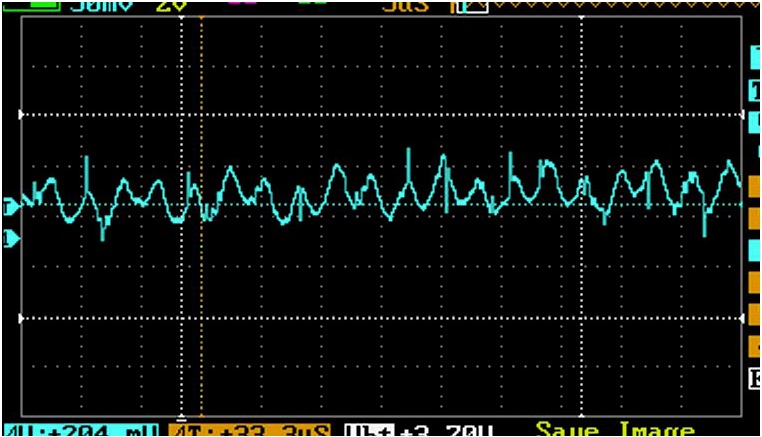
Task: Click the white T box on right edge
Action: [x=754, y=90]
